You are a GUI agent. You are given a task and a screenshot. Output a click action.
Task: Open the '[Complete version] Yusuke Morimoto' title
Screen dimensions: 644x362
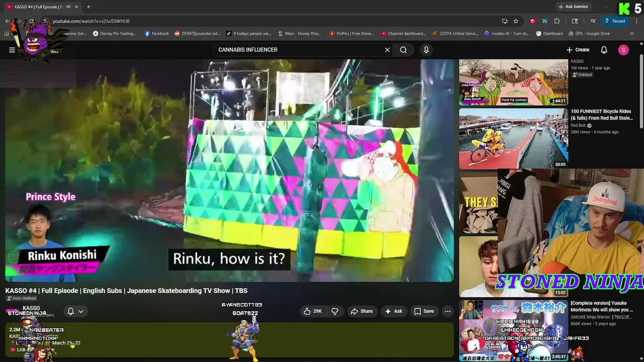(602, 307)
